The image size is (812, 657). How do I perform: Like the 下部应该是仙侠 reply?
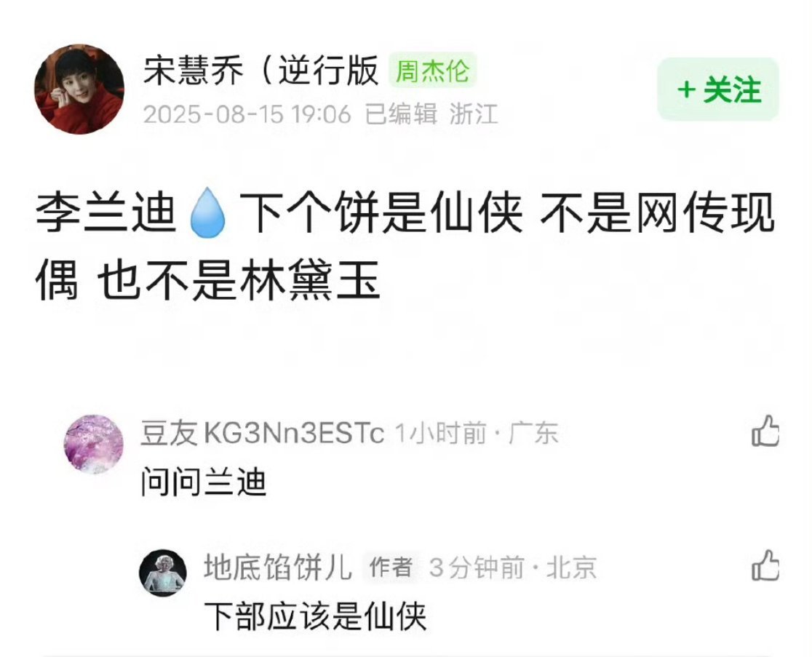765,565
